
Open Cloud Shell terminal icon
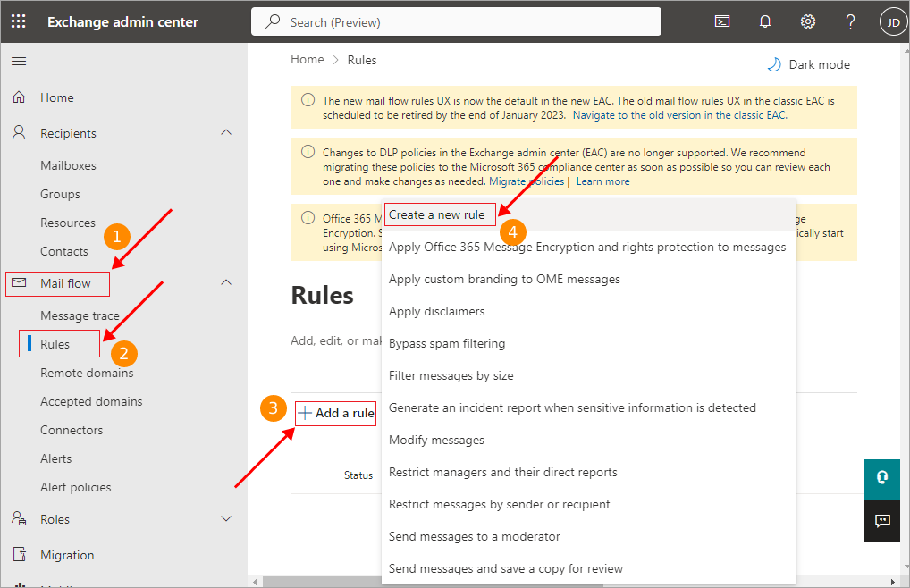[722, 22]
